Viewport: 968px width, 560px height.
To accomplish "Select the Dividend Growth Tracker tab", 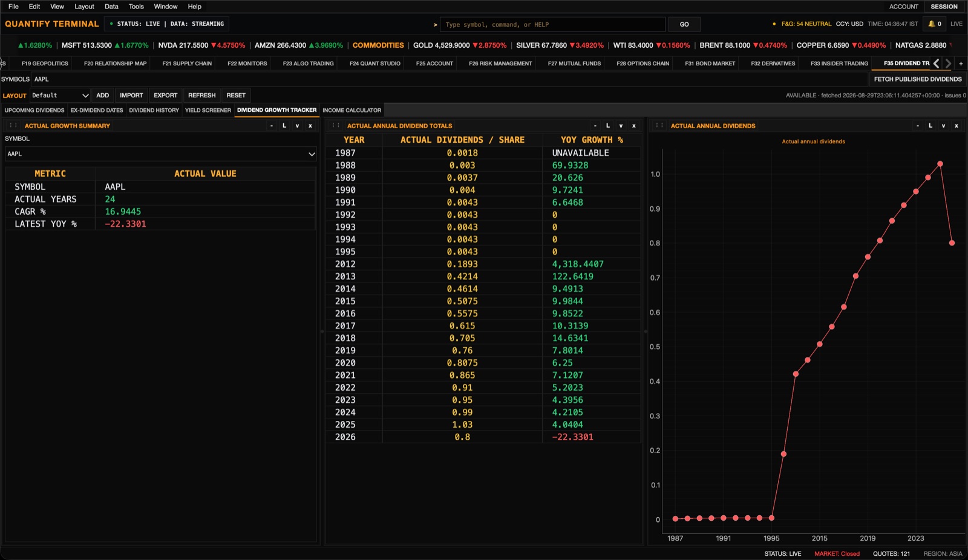I will point(277,111).
